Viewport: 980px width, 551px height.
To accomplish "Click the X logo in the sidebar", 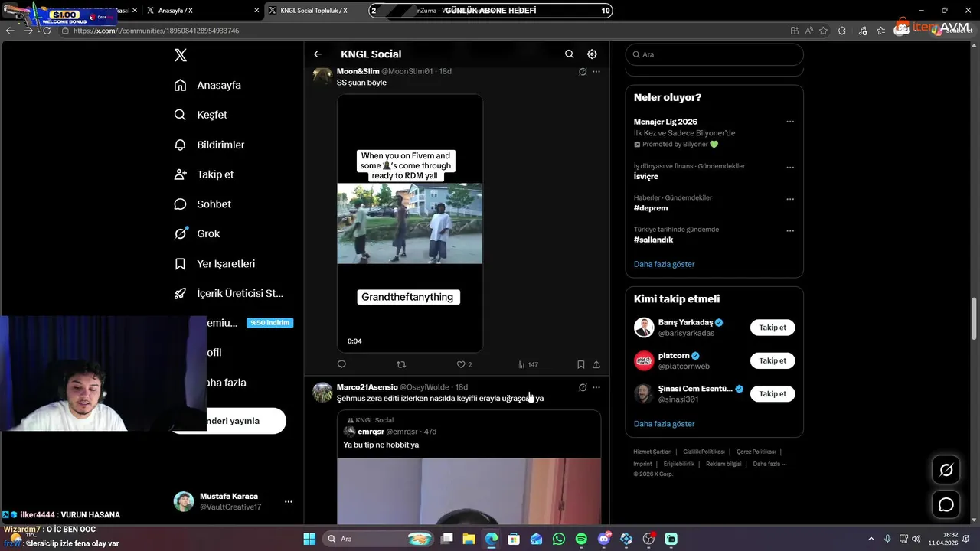I will [180, 55].
